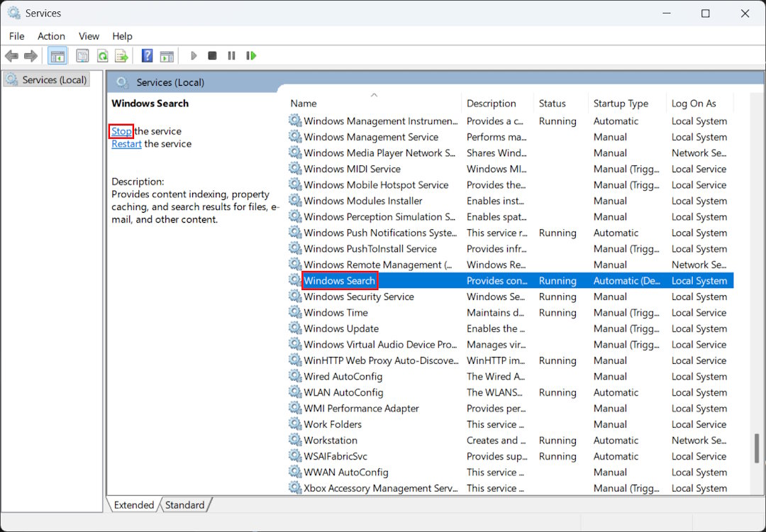Sort services by Status column header
Viewport: 766px width, 532px height.
tap(552, 104)
